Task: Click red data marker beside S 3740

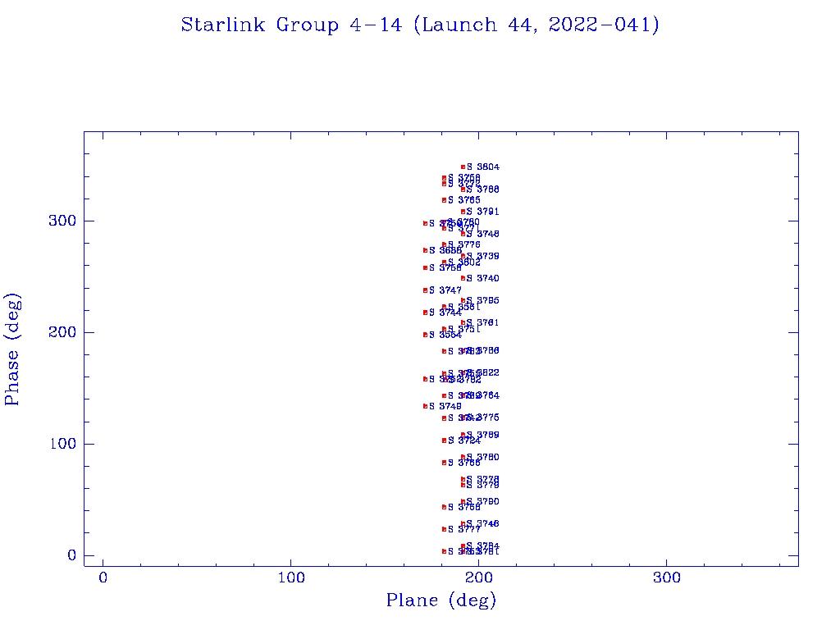Action: point(463,279)
